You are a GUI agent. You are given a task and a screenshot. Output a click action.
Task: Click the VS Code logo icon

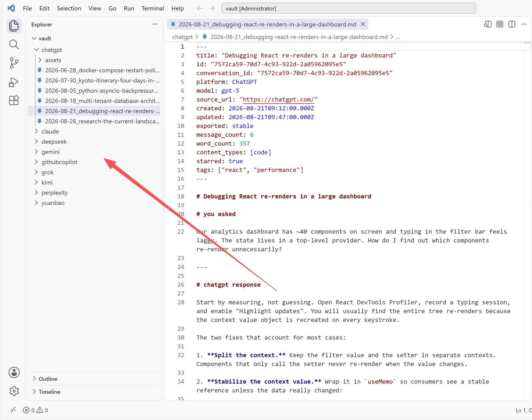(x=11, y=8)
